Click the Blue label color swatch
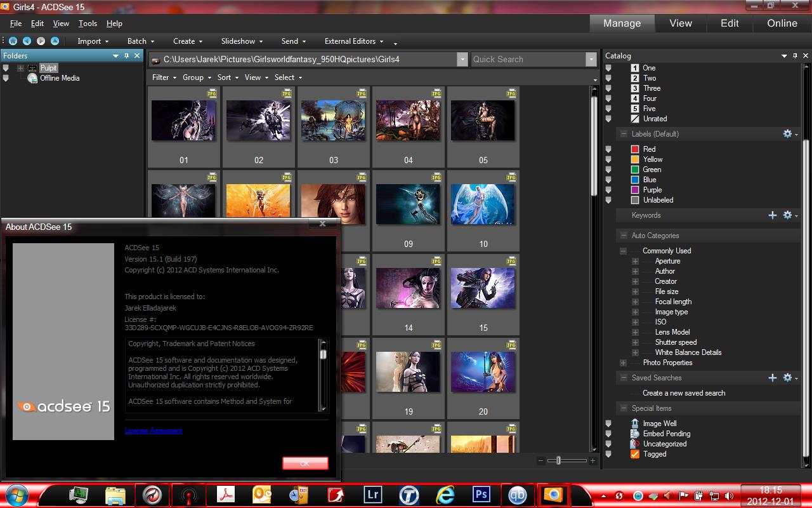The height and width of the screenshot is (508, 812). pyautogui.click(x=635, y=180)
